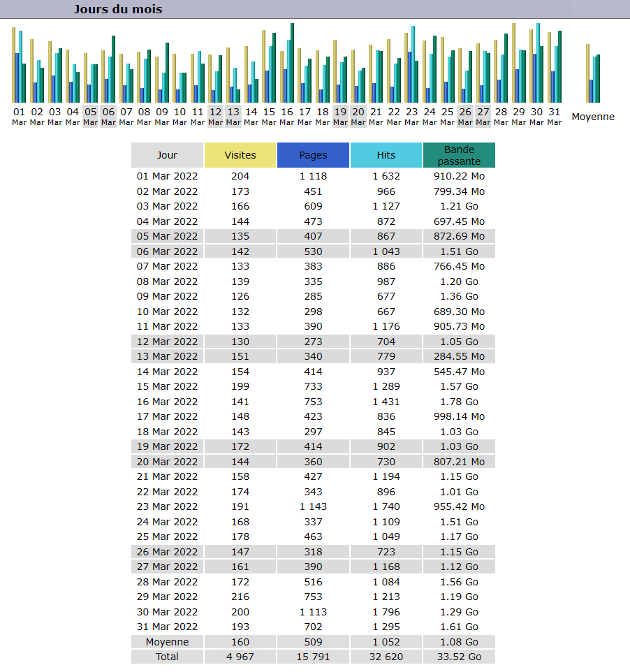Click the Visites column header
The height and width of the screenshot is (672, 630).
pos(240,155)
